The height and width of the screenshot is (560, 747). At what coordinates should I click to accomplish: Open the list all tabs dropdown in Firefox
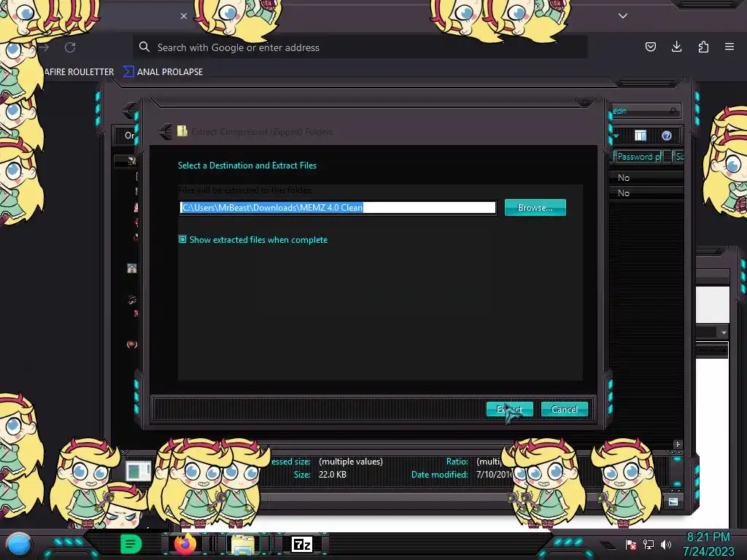point(623,16)
